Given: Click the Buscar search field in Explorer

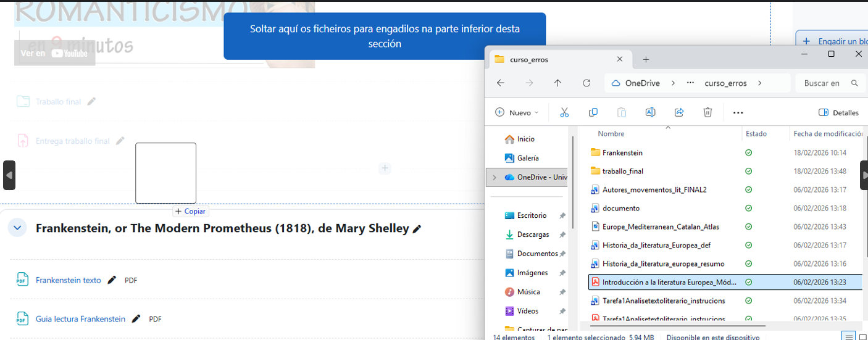Looking at the screenshot, I should pyautogui.click(x=824, y=83).
